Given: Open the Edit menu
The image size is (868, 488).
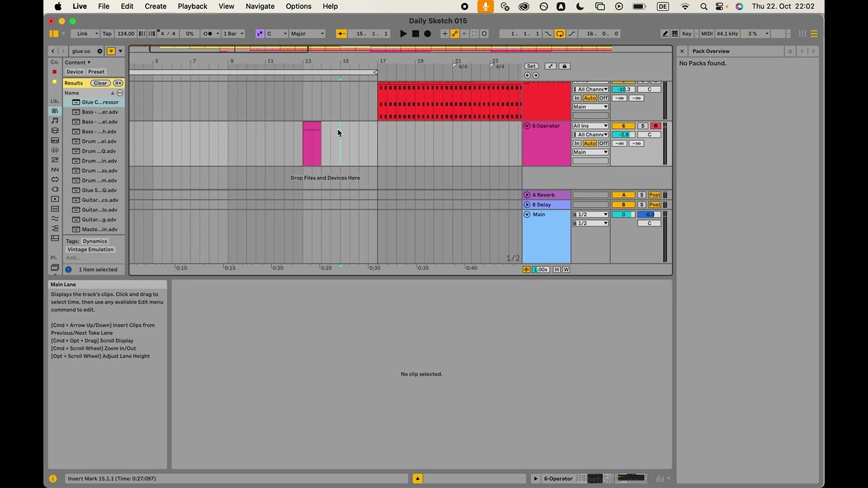Looking at the screenshot, I should pyautogui.click(x=127, y=6).
